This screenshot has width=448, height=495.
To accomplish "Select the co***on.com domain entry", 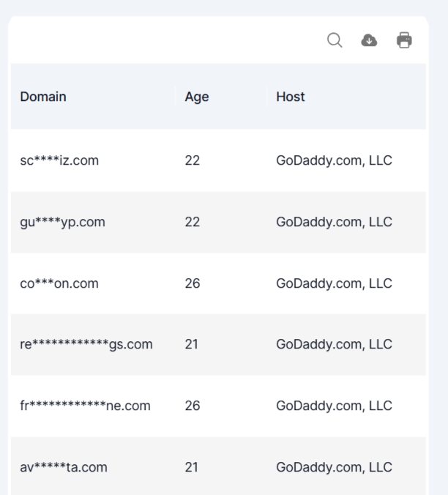I will (59, 283).
